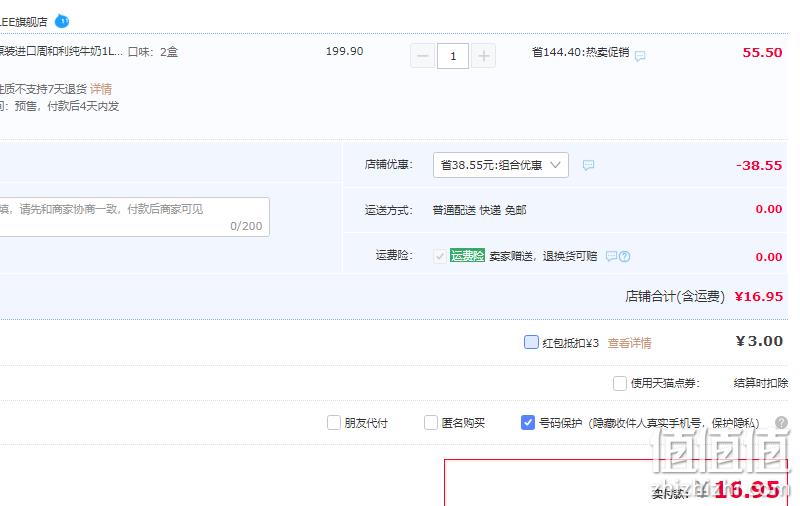Open the comment icon after 退换货可赔
800x506 pixels.
tap(611, 256)
